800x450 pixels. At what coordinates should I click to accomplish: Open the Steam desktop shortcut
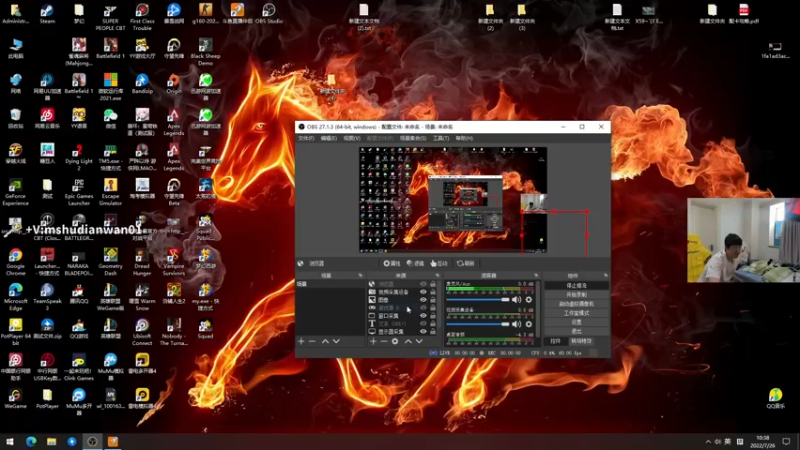click(x=47, y=14)
